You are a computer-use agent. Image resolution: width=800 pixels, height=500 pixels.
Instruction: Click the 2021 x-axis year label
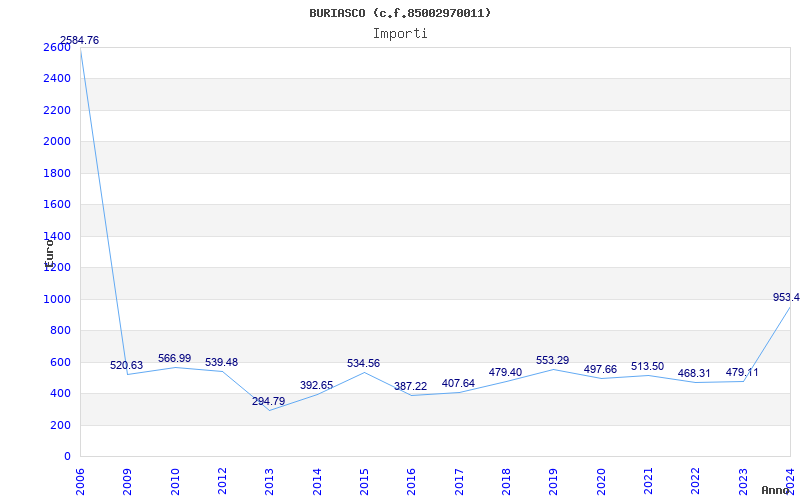tap(648, 482)
